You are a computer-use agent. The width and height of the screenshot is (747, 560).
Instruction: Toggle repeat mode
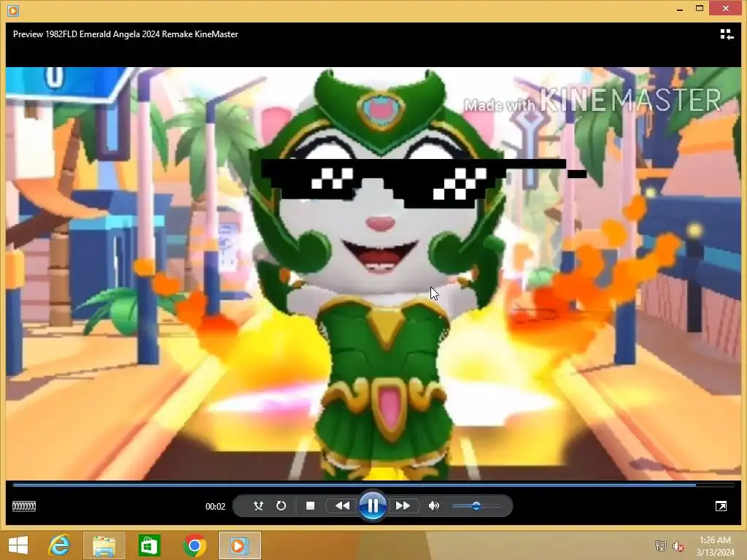tap(281, 506)
